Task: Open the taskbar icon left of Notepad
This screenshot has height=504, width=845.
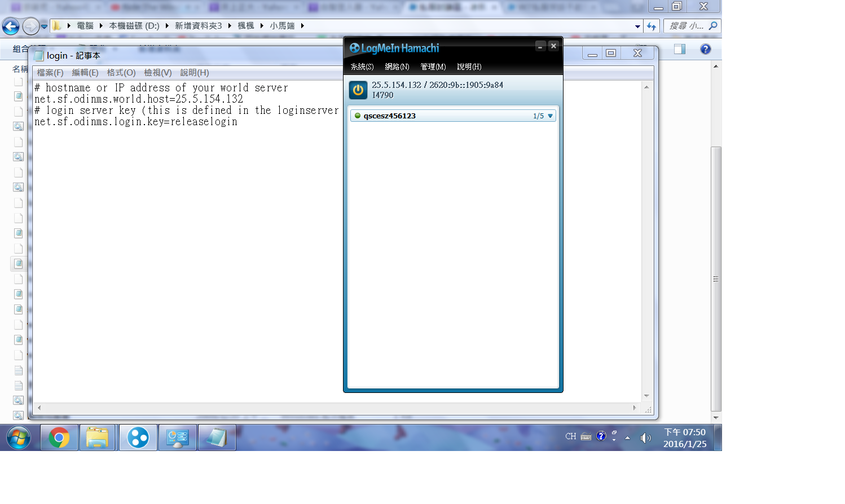Action: point(178,437)
